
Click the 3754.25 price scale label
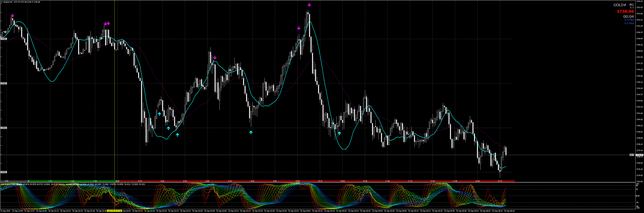tap(640, 1)
